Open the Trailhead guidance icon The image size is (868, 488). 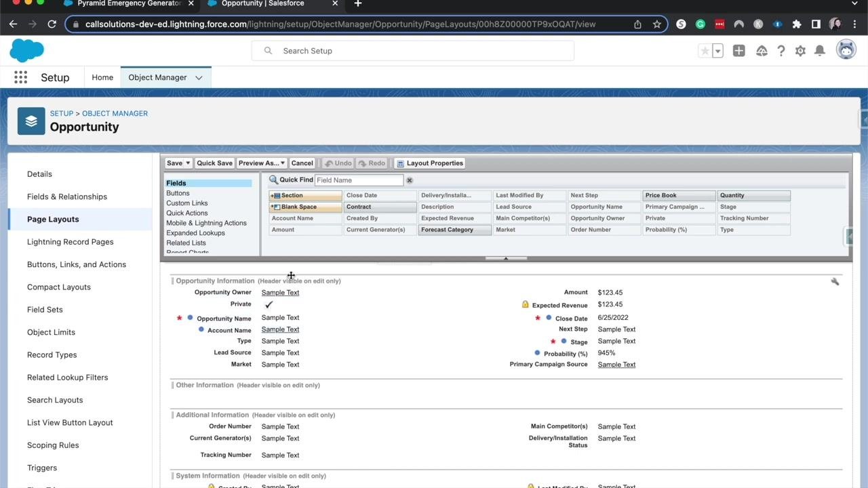click(x=762, y=51)
